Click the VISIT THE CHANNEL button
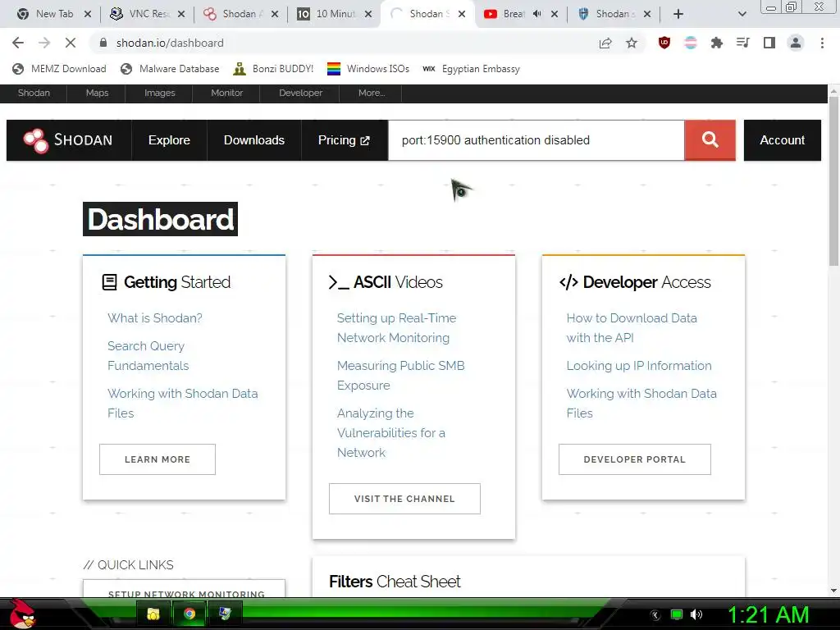840x630 pixels. point(404,499)
